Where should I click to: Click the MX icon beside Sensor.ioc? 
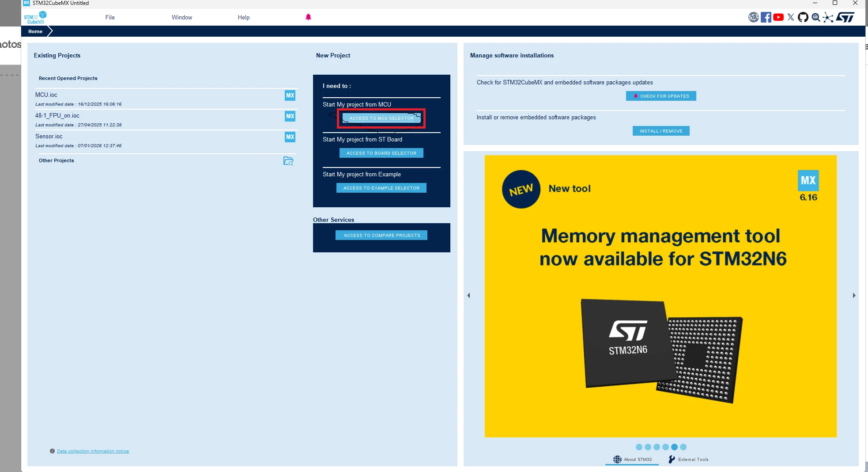(x=290, y=137)
